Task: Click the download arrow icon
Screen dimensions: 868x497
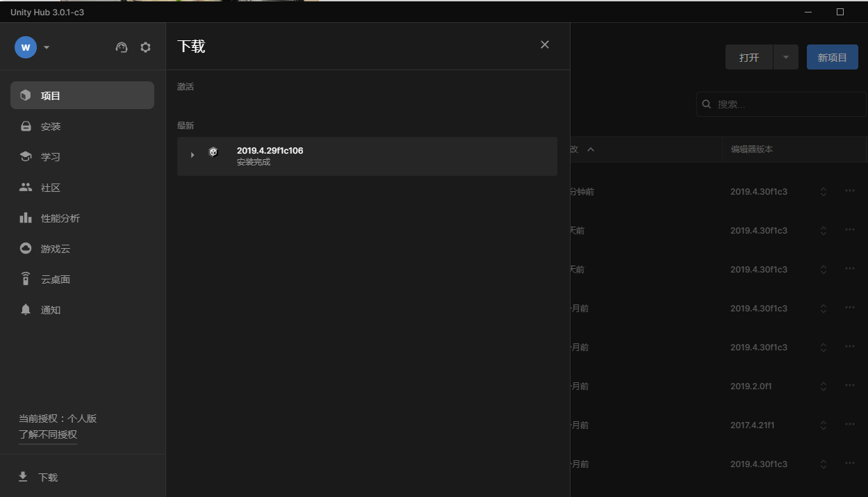Action: coord(23,477)
